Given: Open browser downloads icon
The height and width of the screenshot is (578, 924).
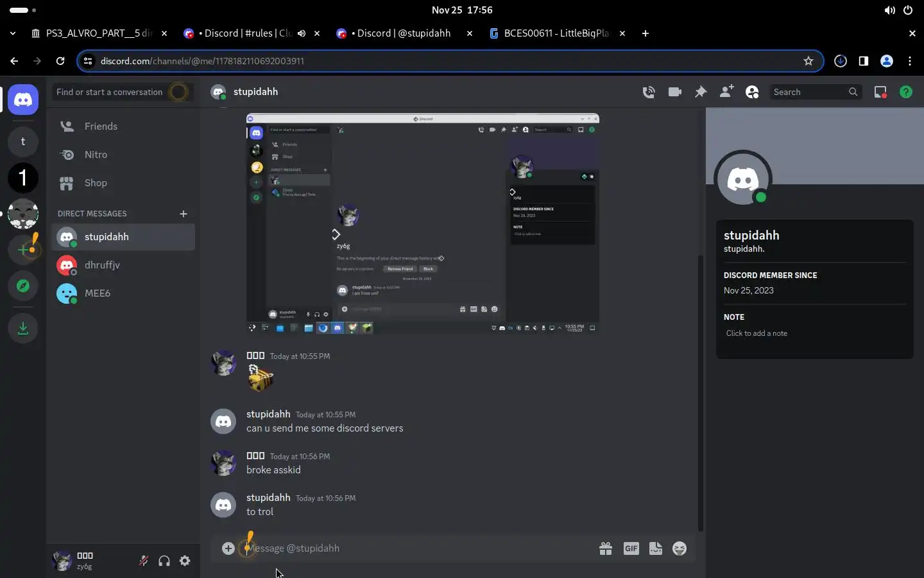Looking at the screenshot, I should point(841,61).
